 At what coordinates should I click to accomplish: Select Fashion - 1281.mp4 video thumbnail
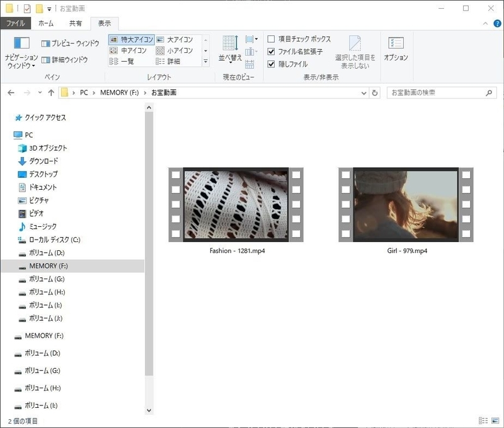[x=236, y=204]
